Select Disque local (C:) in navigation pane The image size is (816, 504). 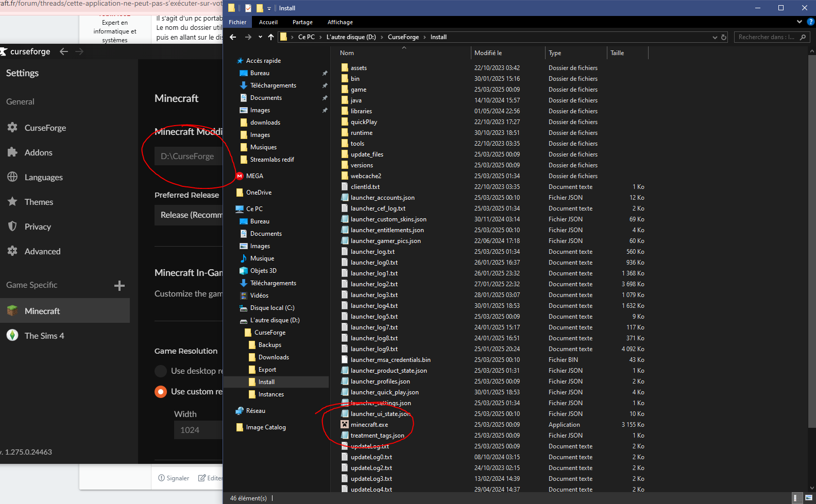(x=272, y=308)
